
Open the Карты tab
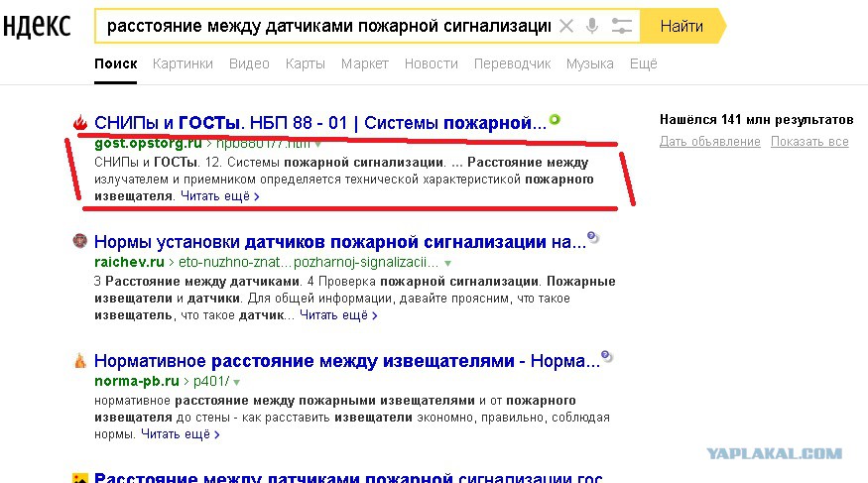(x=305, y=64)
